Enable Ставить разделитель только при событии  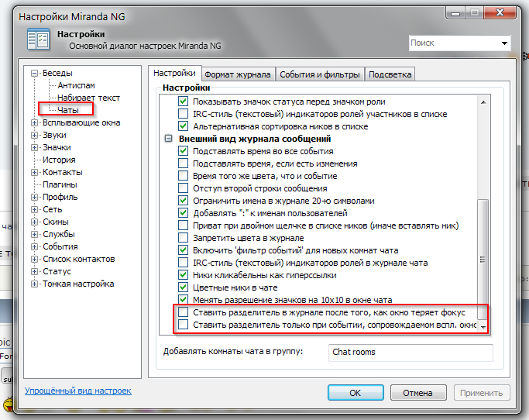pos(184,325)
